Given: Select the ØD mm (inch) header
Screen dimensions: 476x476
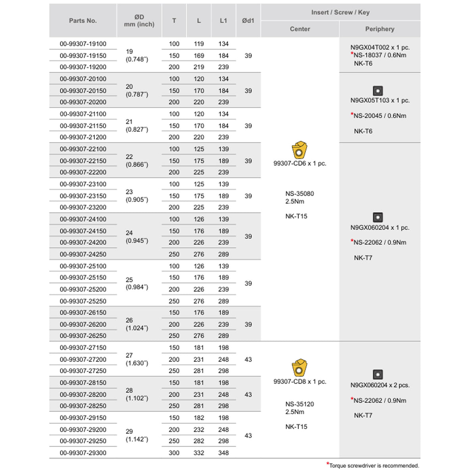Looking at the screenshot, I should (x=139, y=21).
